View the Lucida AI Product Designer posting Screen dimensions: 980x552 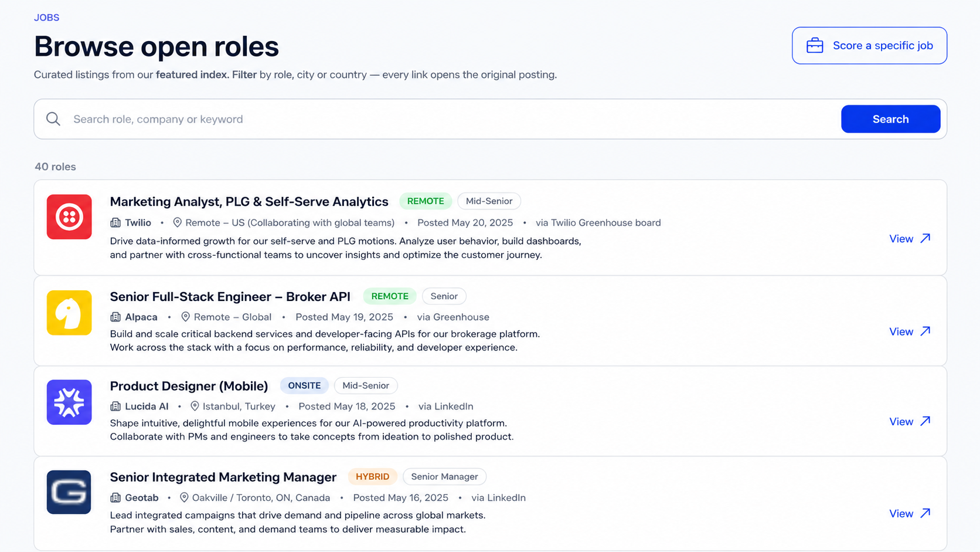click(x=910, y=422)
